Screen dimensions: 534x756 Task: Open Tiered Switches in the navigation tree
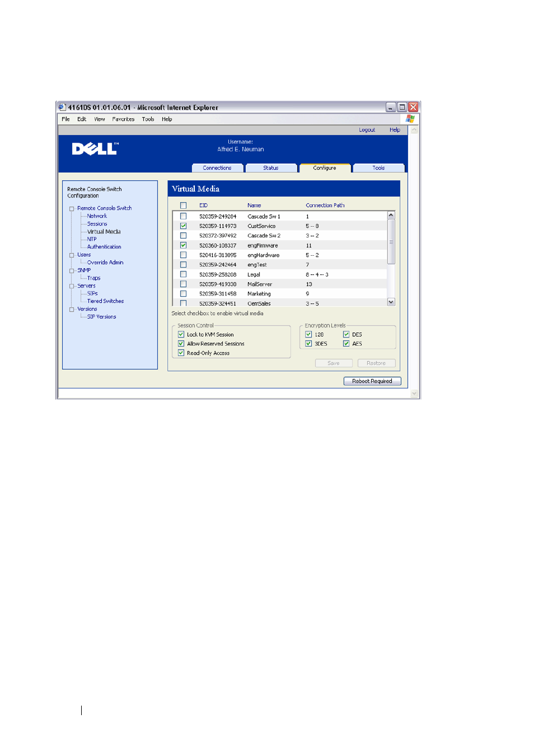105,301
